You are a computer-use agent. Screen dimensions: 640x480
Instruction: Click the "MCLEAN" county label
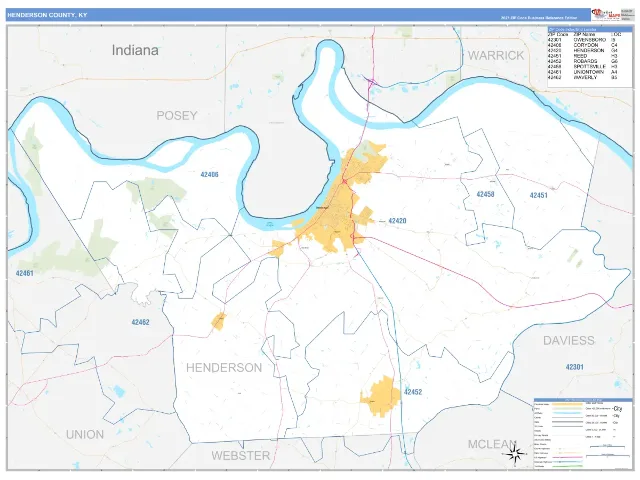[492, 444]
